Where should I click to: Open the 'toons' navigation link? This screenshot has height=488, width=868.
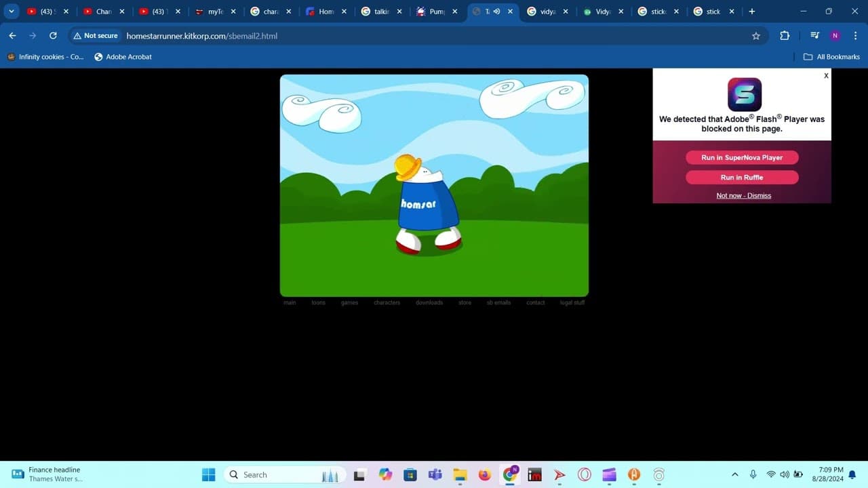point(319,302)
